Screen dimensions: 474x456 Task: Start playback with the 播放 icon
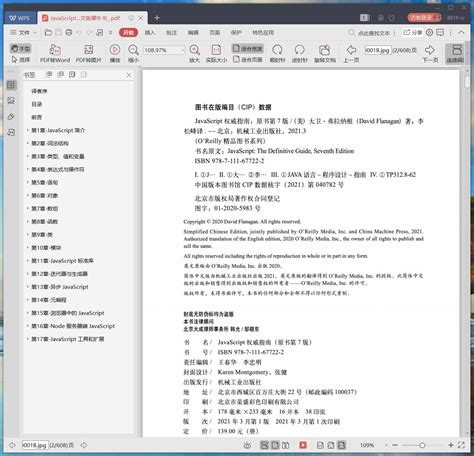click(115, 53)
